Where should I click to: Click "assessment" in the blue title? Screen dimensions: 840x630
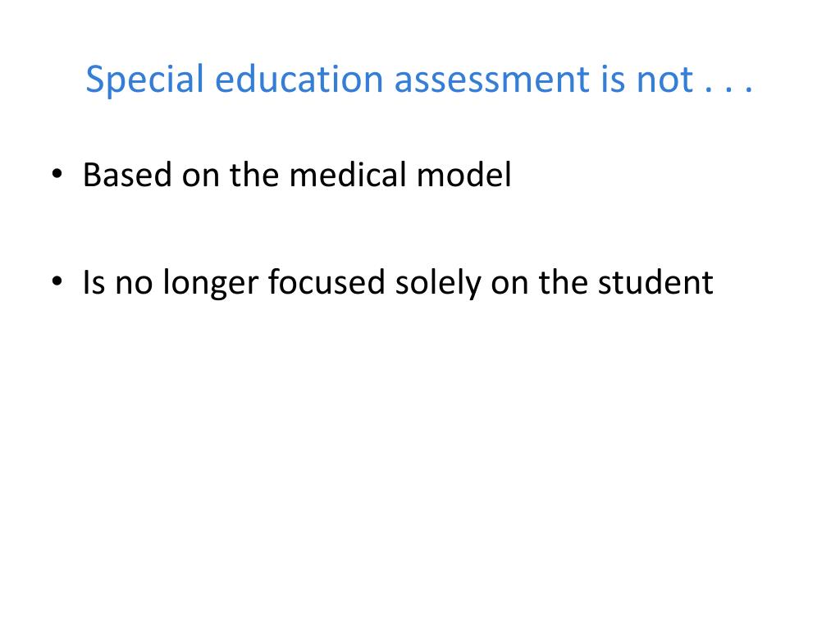(x=492, y=80)
